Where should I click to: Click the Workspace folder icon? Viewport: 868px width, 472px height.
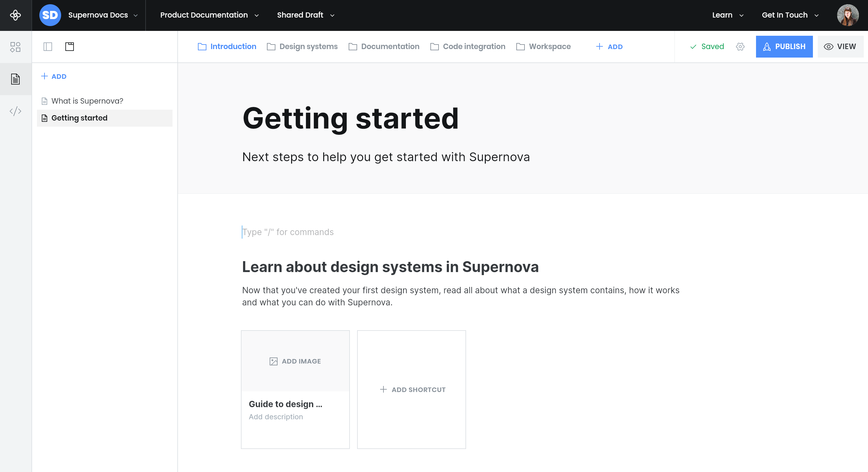pyautogui.click(x=520, y=47)
